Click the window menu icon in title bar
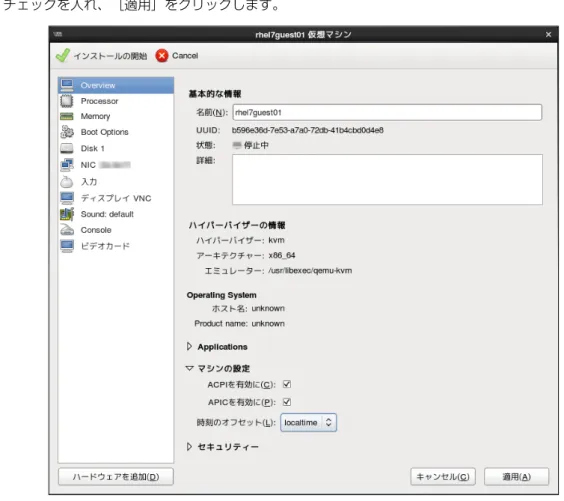This screenshot has height=501, width=564. [58, 35]
